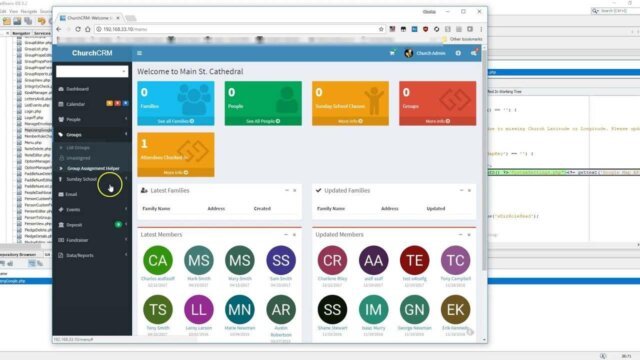This screenshot has width=640, height=360.
Task: Click the Church Admin user avatar
Action: tap(409, 53)
